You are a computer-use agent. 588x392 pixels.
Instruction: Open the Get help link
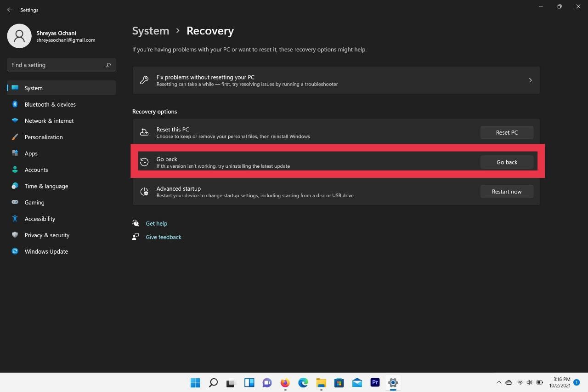coord(156,223)
